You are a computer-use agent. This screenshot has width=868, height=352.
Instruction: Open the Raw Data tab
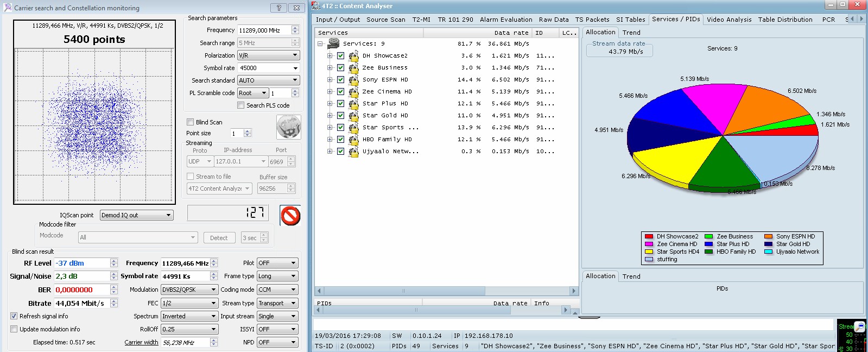click(554, 20)
